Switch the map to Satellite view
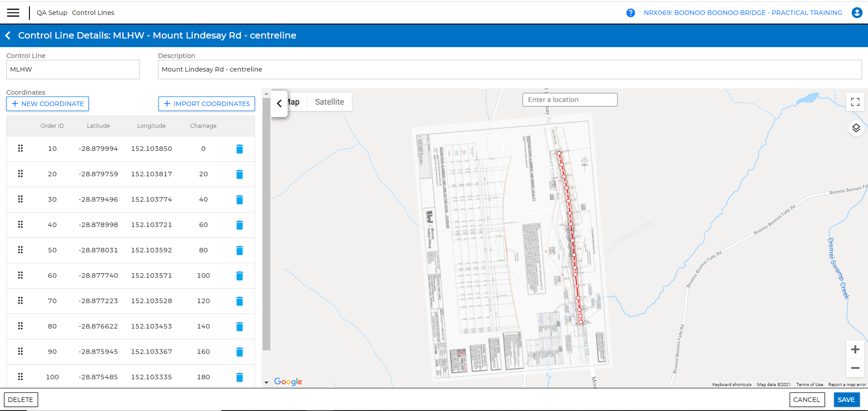Image resolution: width=868 pixels, height=411 pixels. (329, 102)
